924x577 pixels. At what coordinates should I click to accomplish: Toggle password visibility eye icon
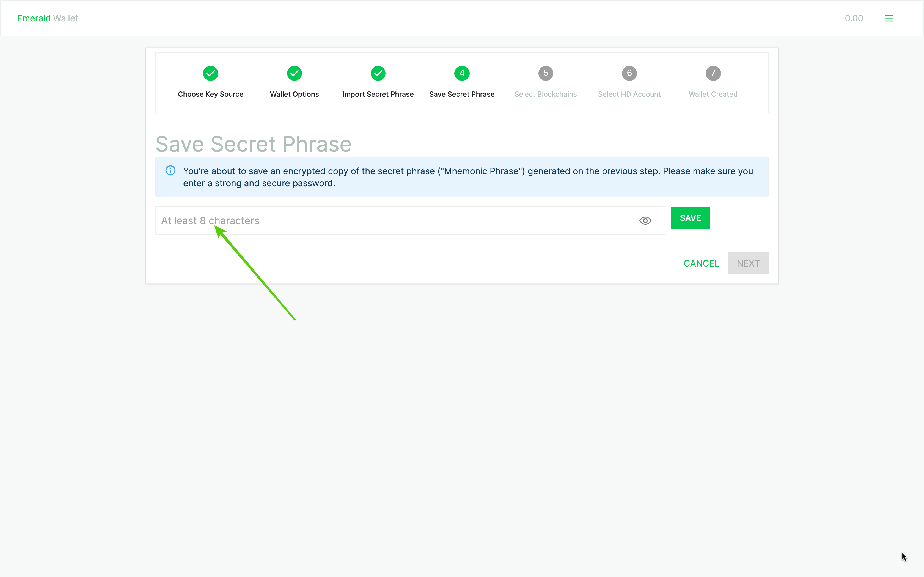[645, 221]
